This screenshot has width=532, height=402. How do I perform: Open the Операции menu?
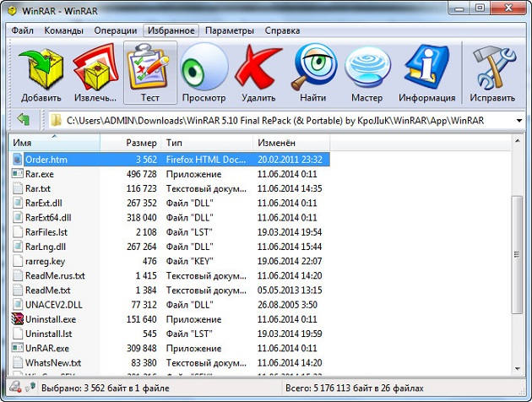coord(116,30)
